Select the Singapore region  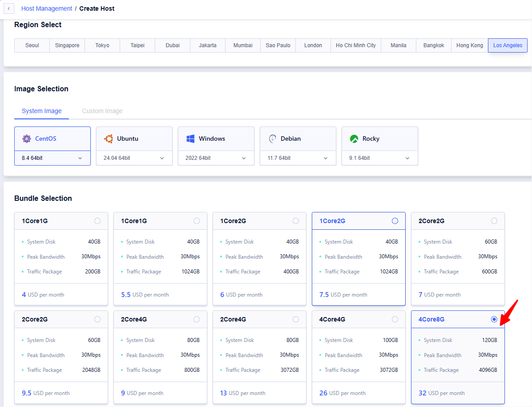coord(67,45)
